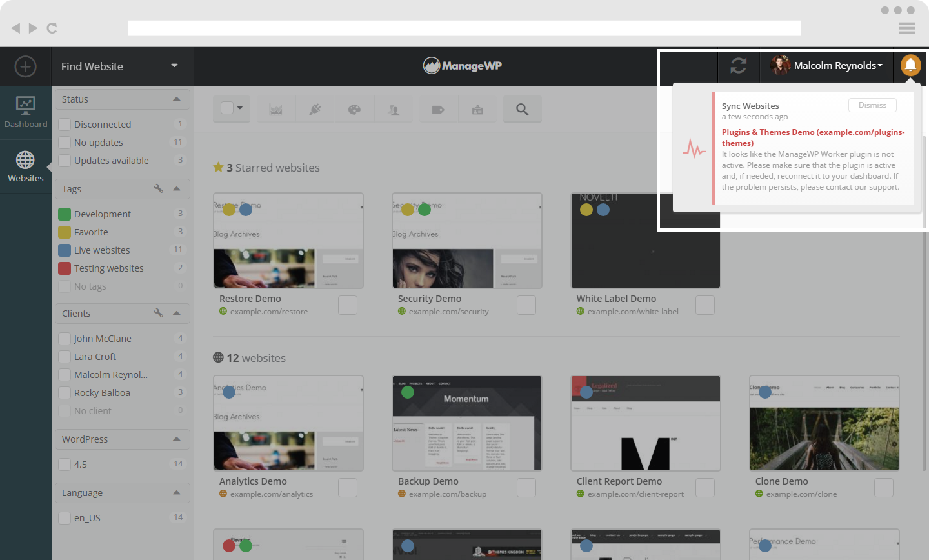Open the White Label Demo thumbnail

pos(645,241)
